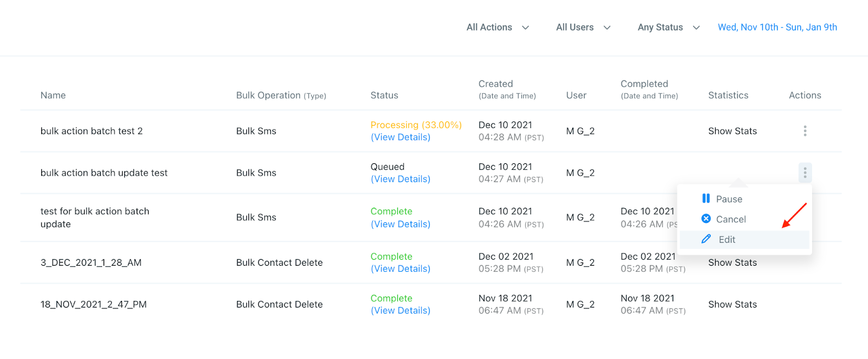This screenshot has width=868, height=359.
Task: Expand the Any Status filter dropdown
Action: pyautogui.click(x=668, y=27)
